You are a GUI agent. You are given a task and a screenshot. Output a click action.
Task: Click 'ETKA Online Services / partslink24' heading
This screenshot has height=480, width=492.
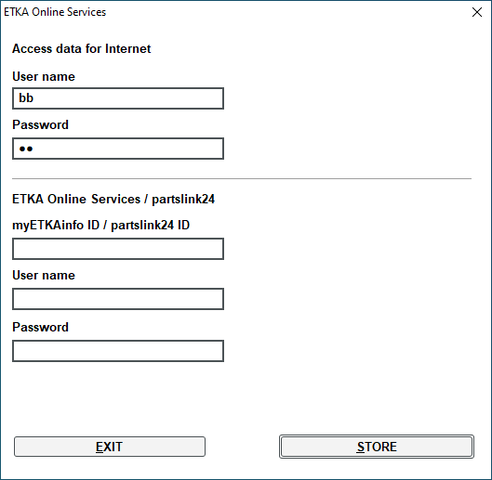coord(113,199)
